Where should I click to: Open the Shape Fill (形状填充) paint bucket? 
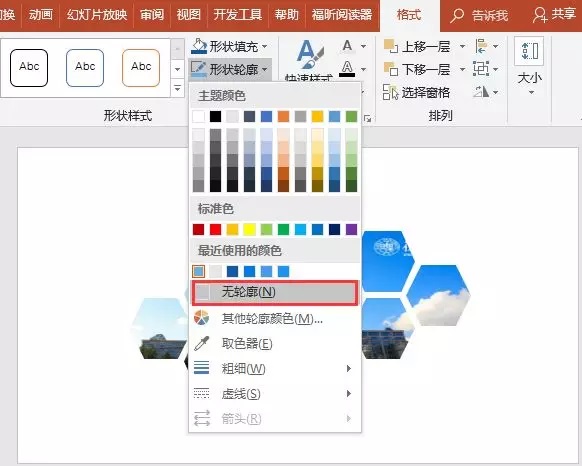199,46
